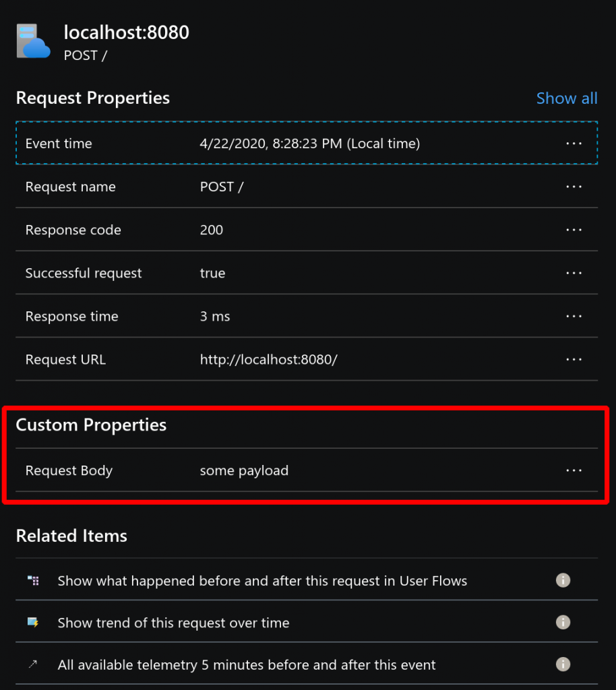The width and height of the screenshot is (616, 690).
Task: Click the arrow icon beside All available telemetry
Action: point(33,664)
